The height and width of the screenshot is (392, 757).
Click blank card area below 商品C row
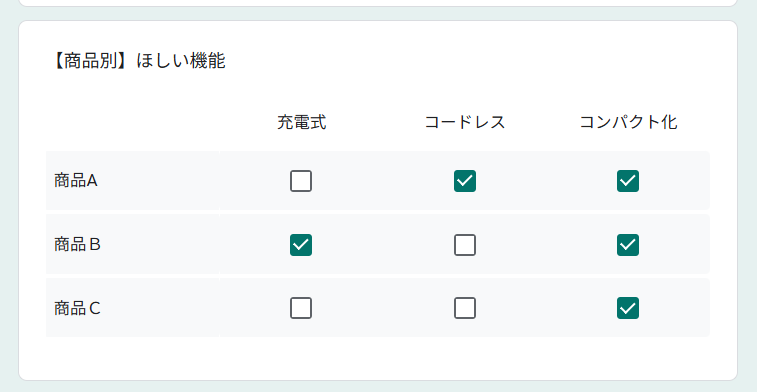[x=378, y=358]
